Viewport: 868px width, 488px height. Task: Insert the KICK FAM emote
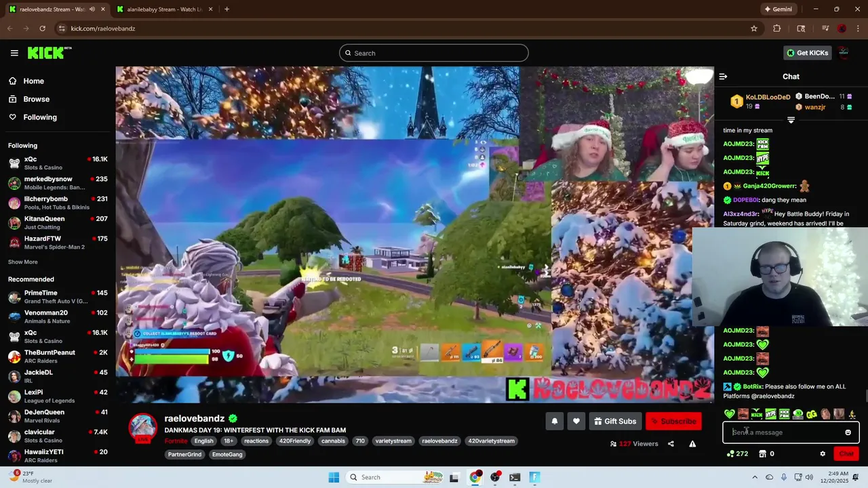click(x=785, y=414)
